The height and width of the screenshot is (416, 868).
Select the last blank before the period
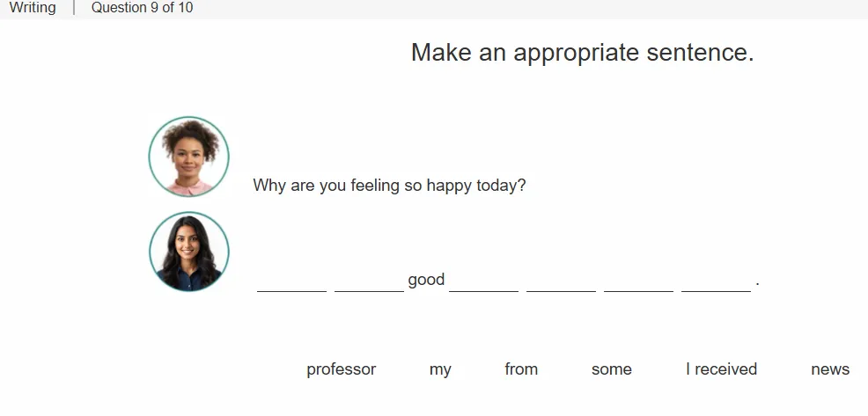717,282
